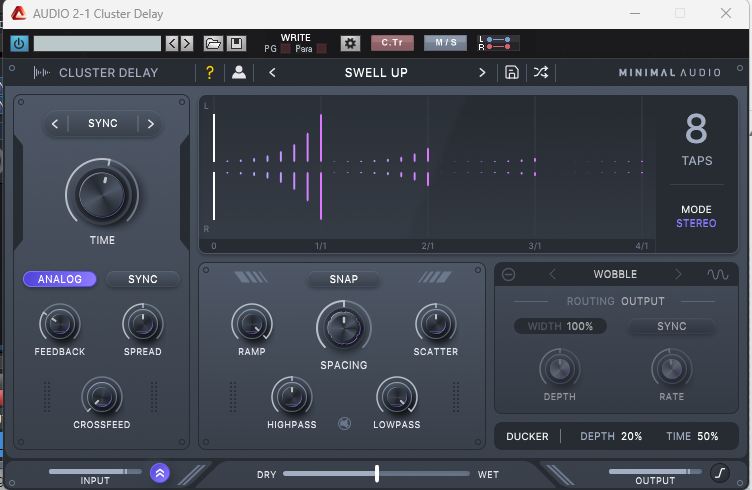The height and width of the screenshot is (490, 752).
Task: Select the previous preset before Swell Up
Action: 272,73
